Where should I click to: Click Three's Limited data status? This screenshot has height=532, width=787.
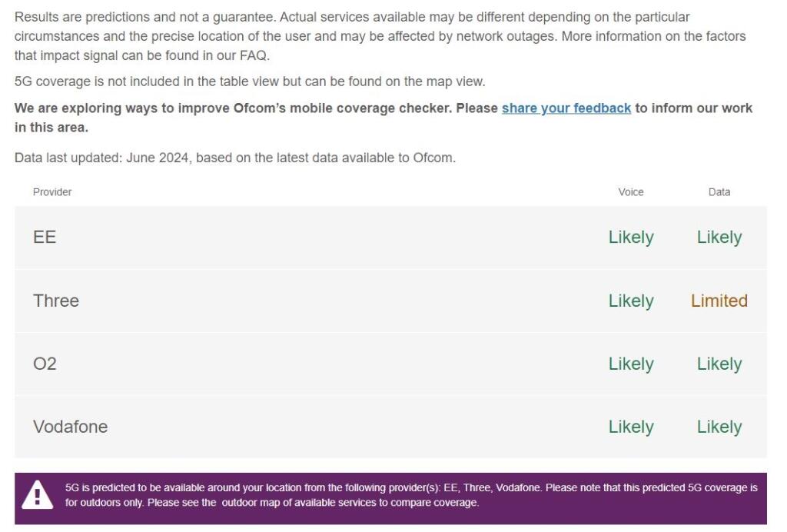pos(719,301)
